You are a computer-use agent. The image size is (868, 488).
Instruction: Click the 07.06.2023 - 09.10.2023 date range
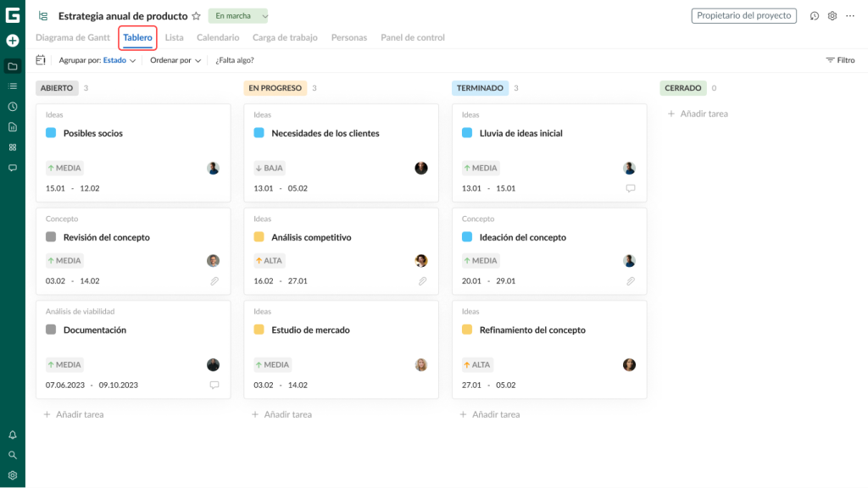tap(92, 385)
